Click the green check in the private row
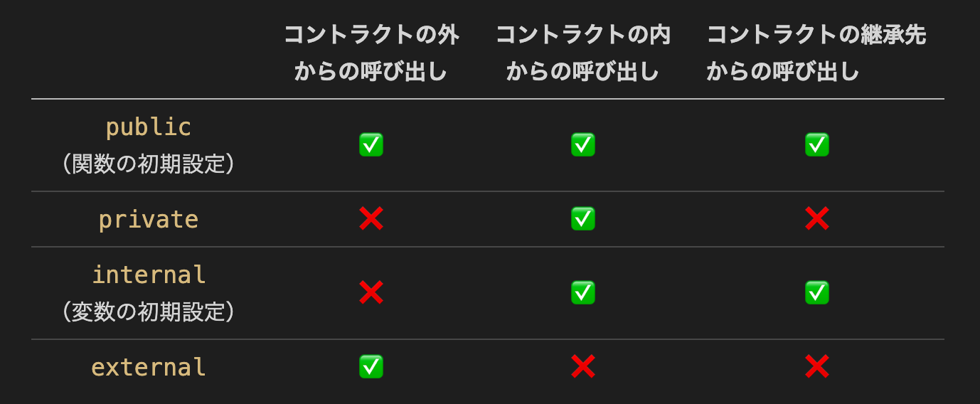Viewport: 980px width, 404px height. [583, 218]
